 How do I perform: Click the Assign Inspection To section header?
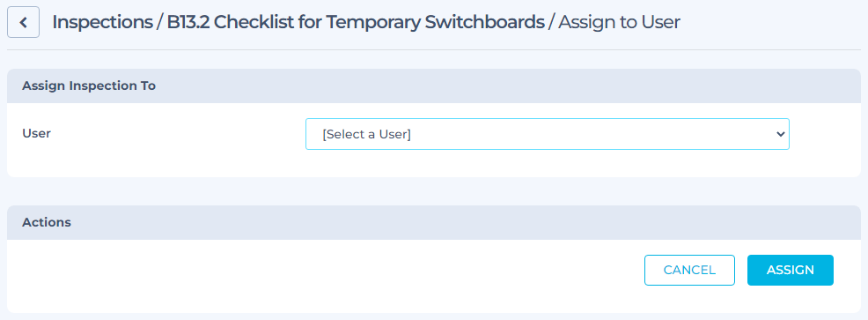[89, 86]
